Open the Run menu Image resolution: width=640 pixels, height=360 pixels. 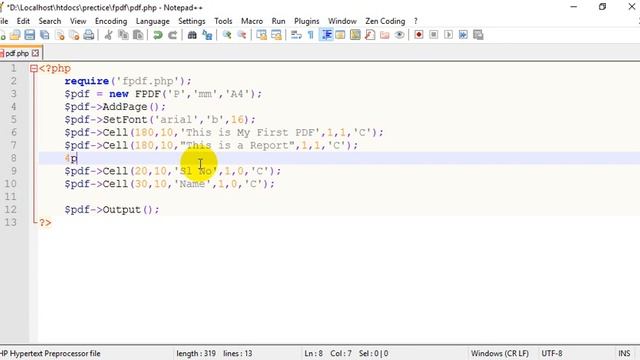click(x=278, y=21)
